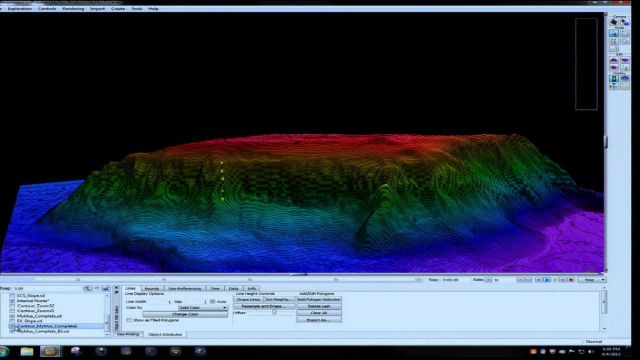Click the object list scroll-up arrow
Viewport: 640px width, 360px height.
[x=107, y=296]
